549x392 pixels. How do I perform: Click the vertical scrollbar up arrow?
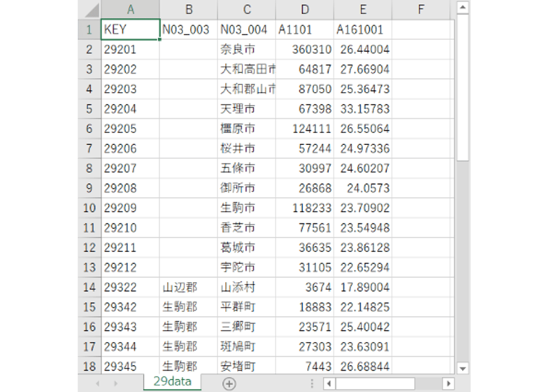pyautogui.click(x=462, y=7)
